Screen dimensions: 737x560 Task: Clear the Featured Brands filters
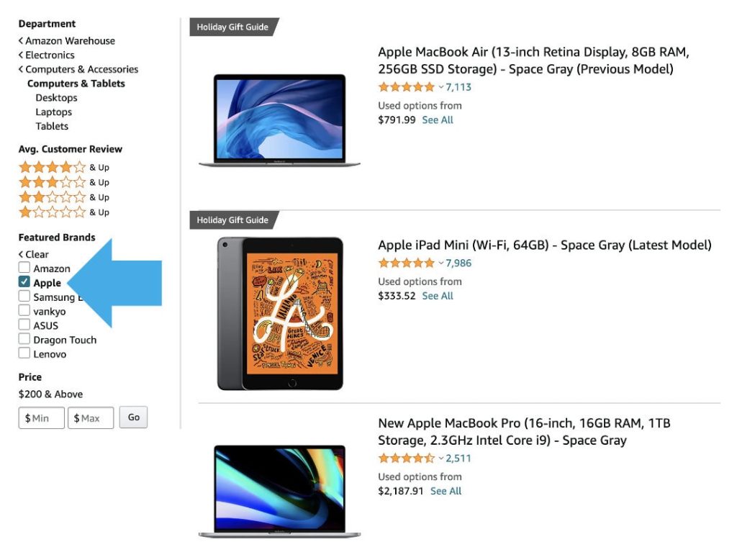34,253
